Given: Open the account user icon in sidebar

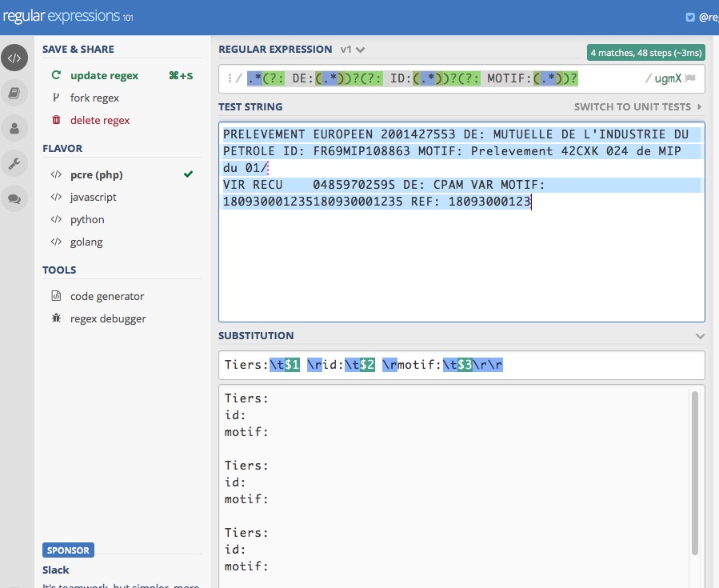Looking at the screenshot, I should [14, 128].
